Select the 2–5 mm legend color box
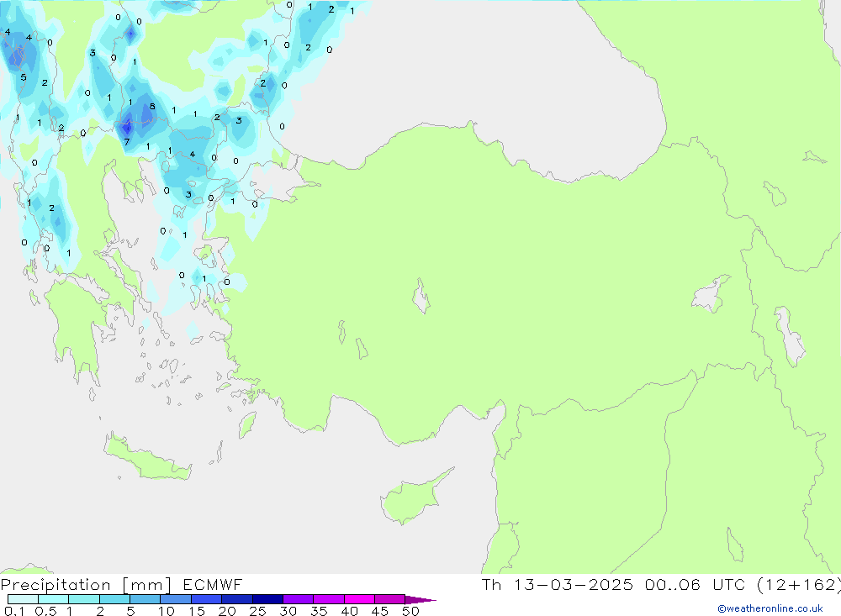This screenshot has width=841, height=616. 114,599
